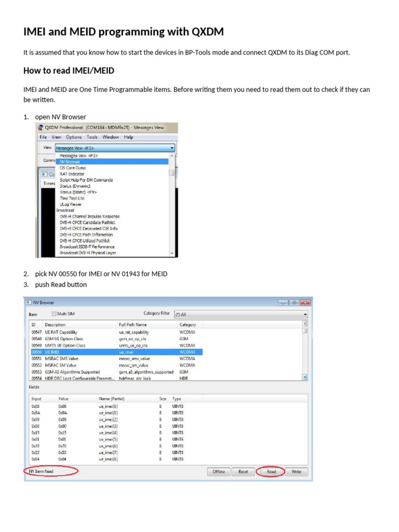The width and height of the screenshot is (399, 532).
Task: Click the view list scroll-down arrow
Action: [x=171, y=253]
